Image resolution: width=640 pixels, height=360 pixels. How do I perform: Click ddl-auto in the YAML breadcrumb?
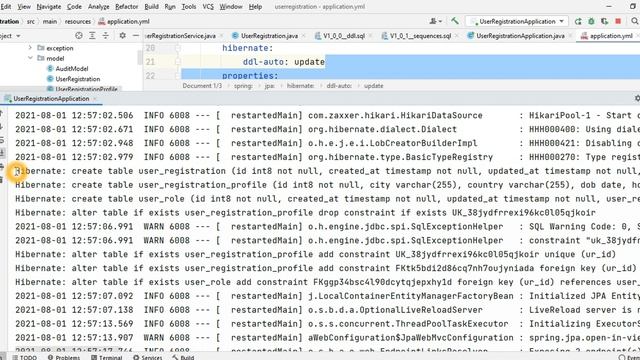click(x=339, y=86)
